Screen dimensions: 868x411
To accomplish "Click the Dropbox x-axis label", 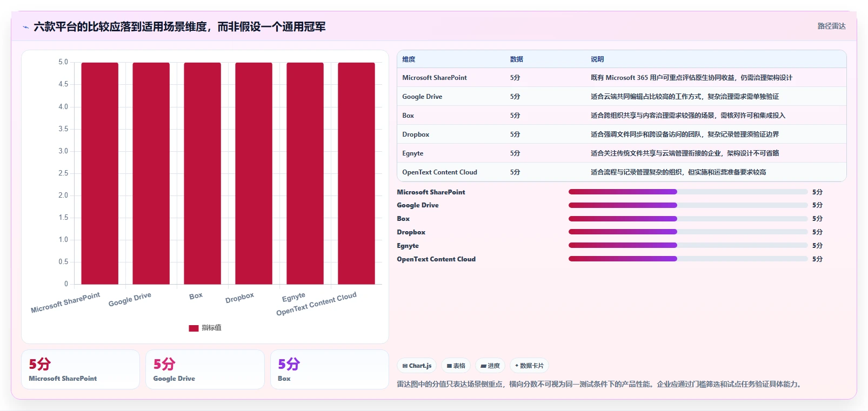I will 239,298.
